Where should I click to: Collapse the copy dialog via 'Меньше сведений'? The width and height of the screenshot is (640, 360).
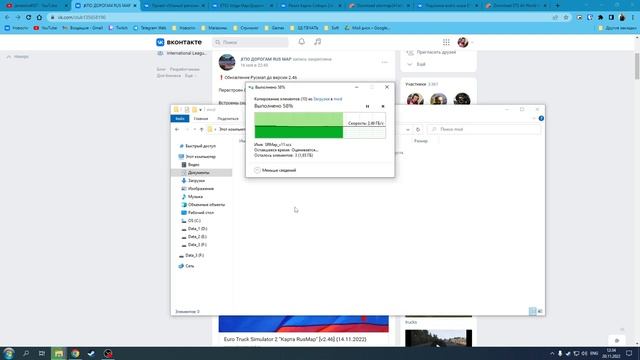(x=275, y=170)
